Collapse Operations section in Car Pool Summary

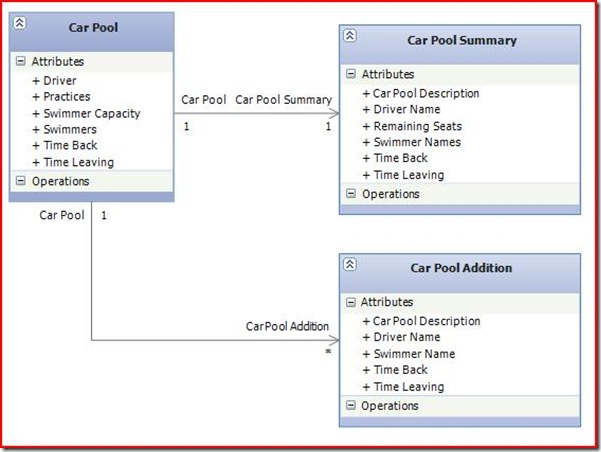click(x=350, y=194)
